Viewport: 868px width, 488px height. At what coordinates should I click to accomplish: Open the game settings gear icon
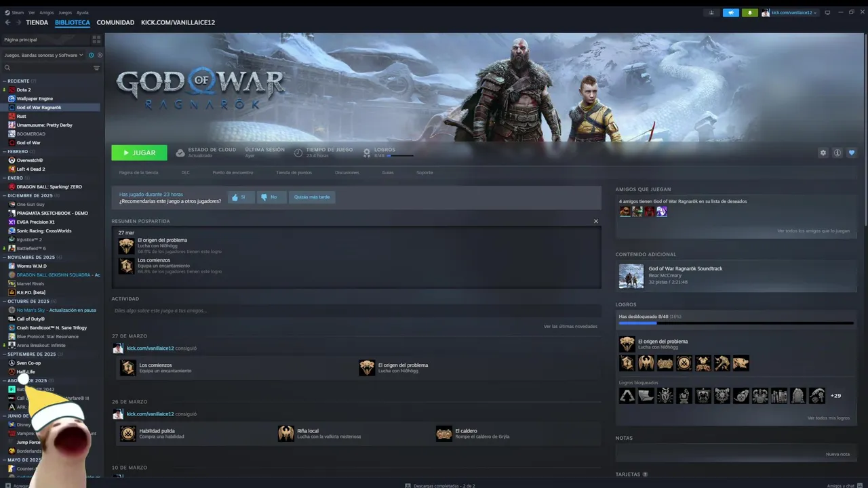[x=823, y=152]
